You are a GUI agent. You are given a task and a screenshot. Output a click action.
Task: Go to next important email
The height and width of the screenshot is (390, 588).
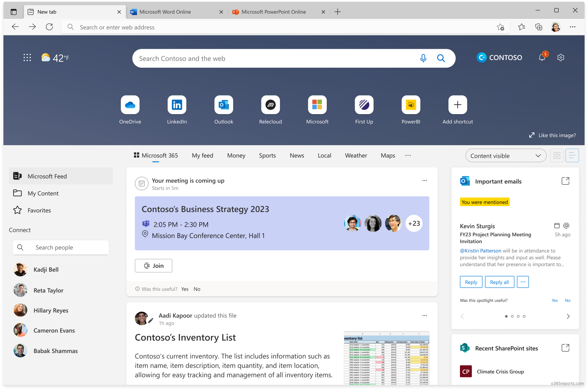[x=568, y=316]
